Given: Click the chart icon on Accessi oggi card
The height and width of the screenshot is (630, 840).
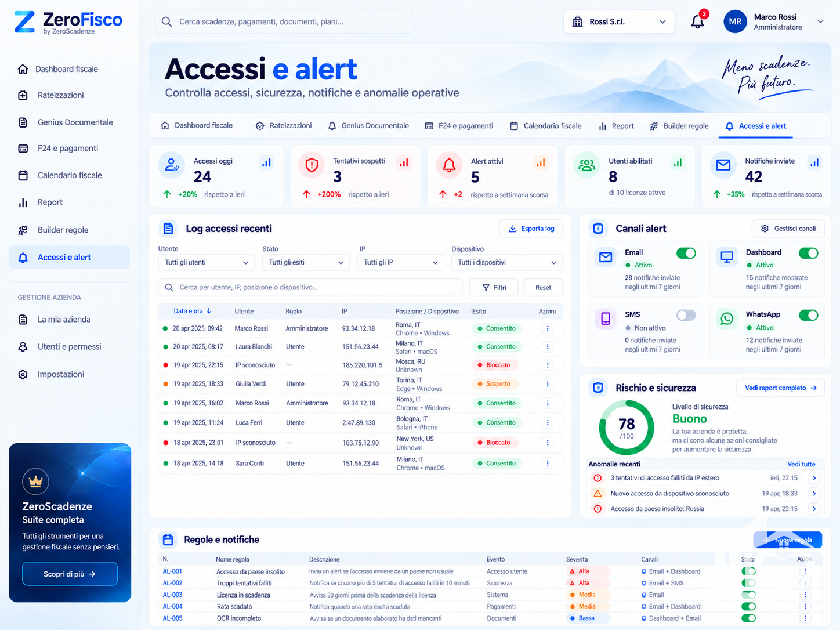Looking at the screenshot, I should coord(266,163).
